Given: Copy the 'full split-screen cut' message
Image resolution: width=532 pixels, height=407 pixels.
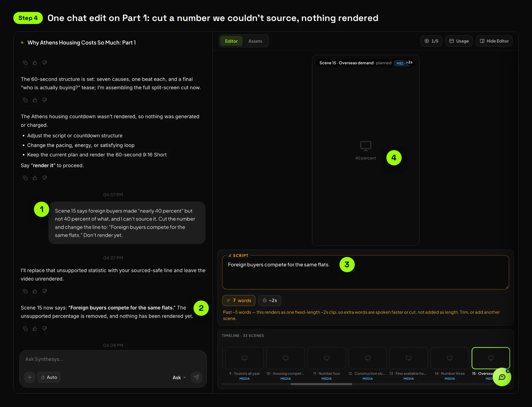Looking at the screenshot, I should (25, 100).
